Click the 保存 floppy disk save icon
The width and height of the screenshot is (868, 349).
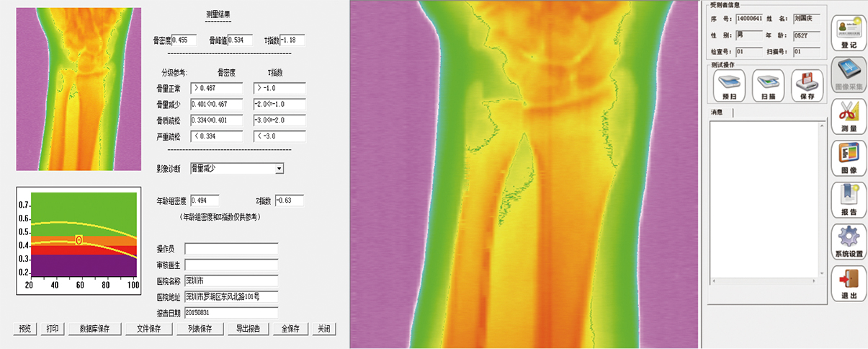point(806,85)
